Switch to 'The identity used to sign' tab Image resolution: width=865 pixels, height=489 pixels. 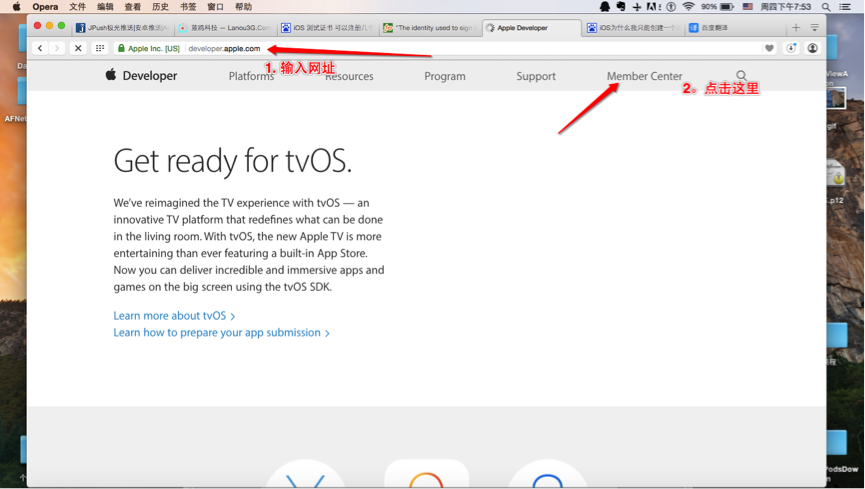pyautogui.click(x=430, y=28)
